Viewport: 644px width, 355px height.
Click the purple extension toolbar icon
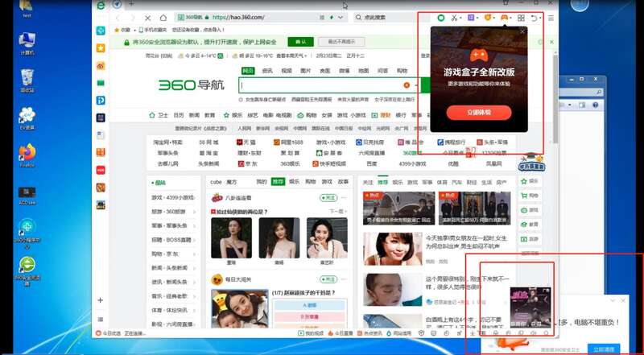click(471, 18)
